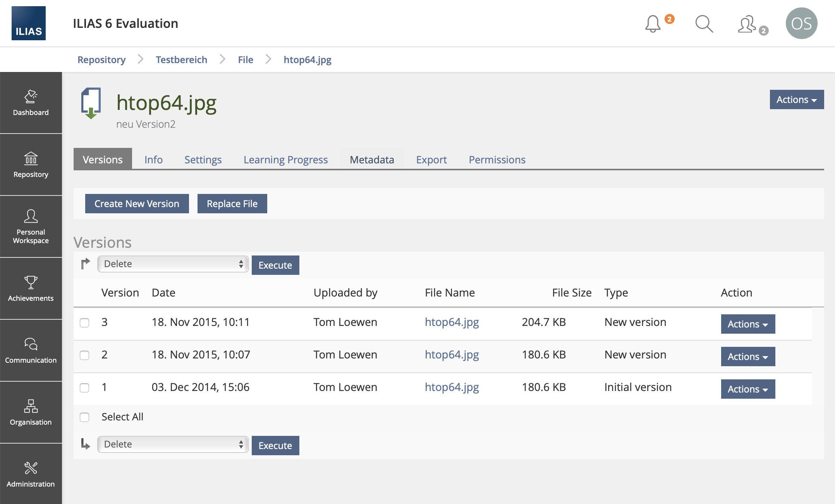The height and width of the screenshot is (504, 835).
Task: Expand the page-level Actions dropdown
Action: 796,99
